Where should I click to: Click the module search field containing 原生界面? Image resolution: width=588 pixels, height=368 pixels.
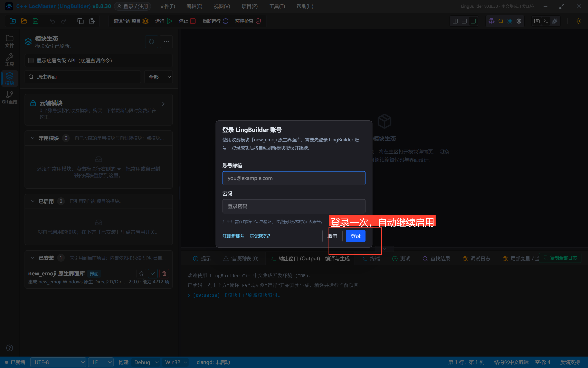[83, 77]
